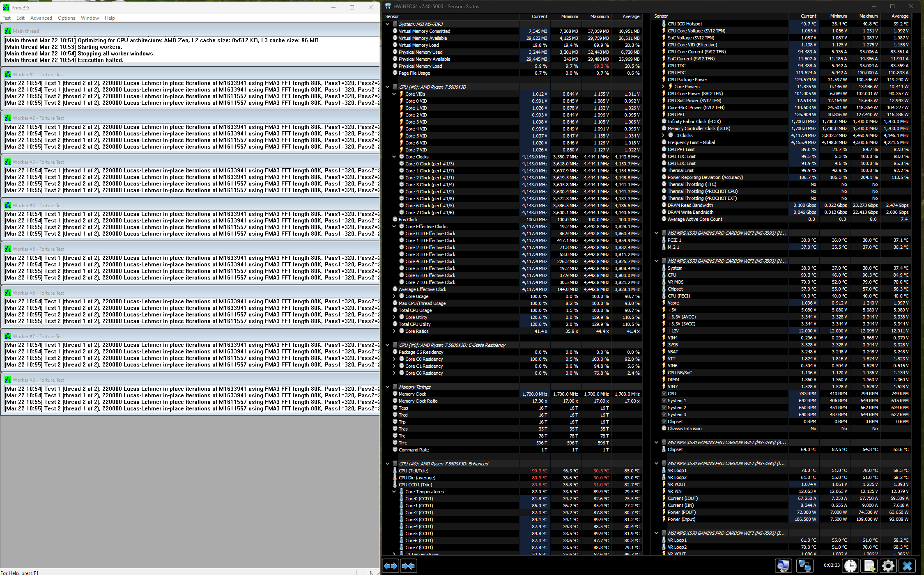Click the blue X button to close sensors

coord(907,566)
